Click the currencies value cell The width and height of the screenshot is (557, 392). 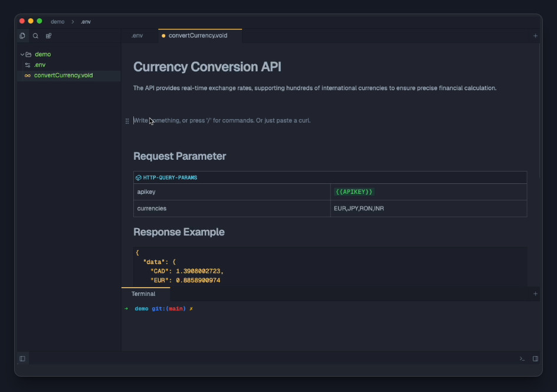[x=359, y=209]
